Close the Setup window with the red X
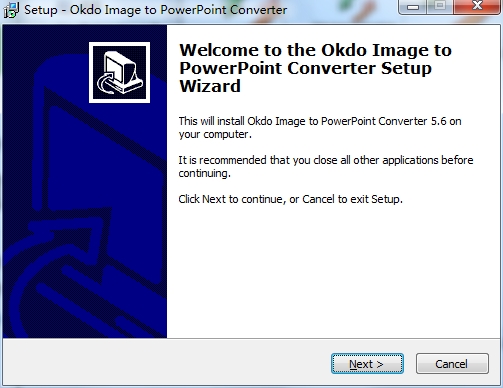This screenshot has width=503, height=388. 477,7
